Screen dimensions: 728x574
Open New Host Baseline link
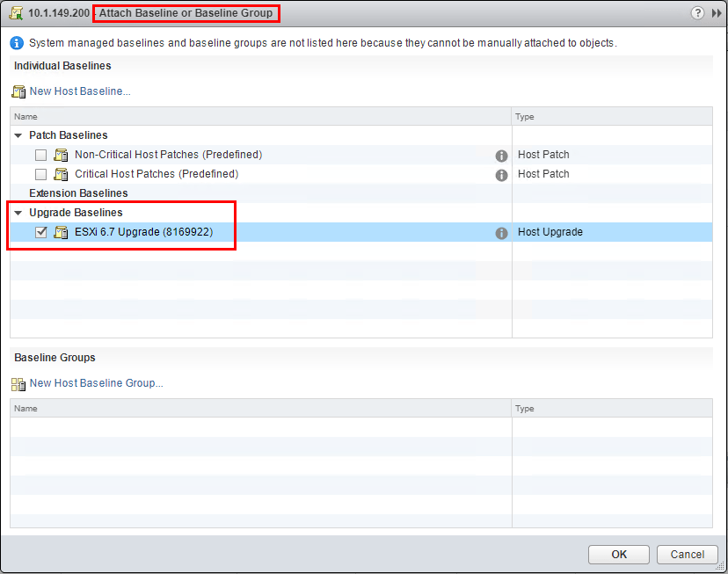pos(80,91)
